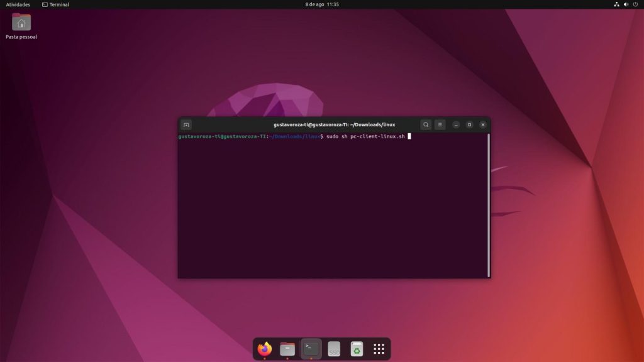Launch Firefox from the dock
Image resolution: width=644 pixels, height=362 pixels.
[x=265, y=349]
